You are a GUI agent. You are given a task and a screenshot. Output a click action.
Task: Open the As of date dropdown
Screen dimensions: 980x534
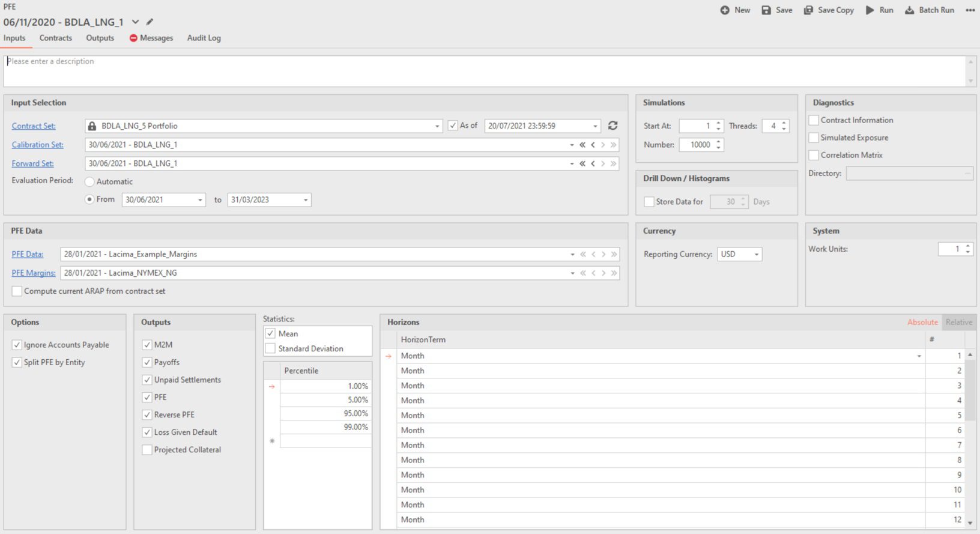pos(595,126)
